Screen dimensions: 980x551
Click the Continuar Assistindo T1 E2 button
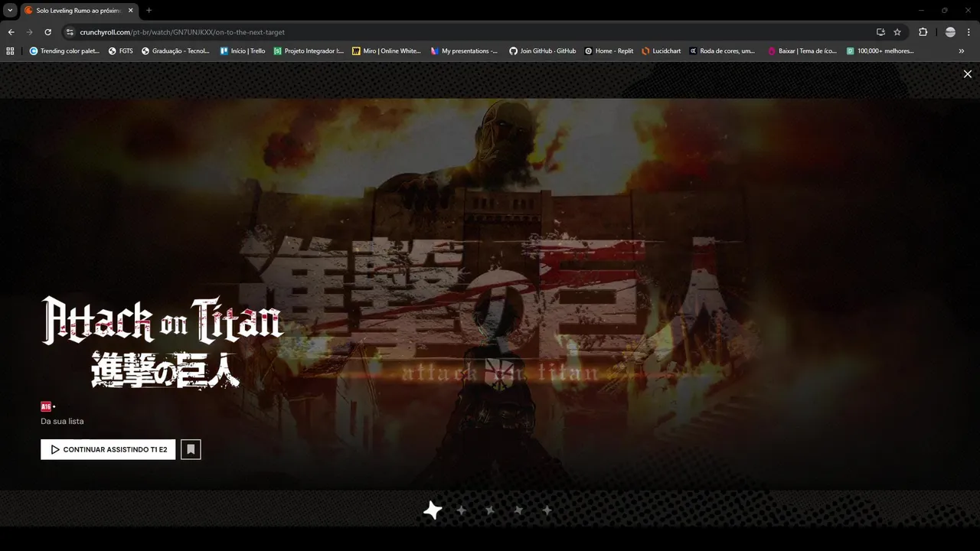click(108, 449)
